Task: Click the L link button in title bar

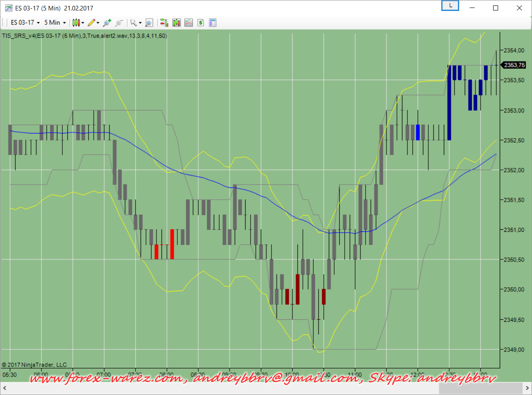Action: coord(450,5)
